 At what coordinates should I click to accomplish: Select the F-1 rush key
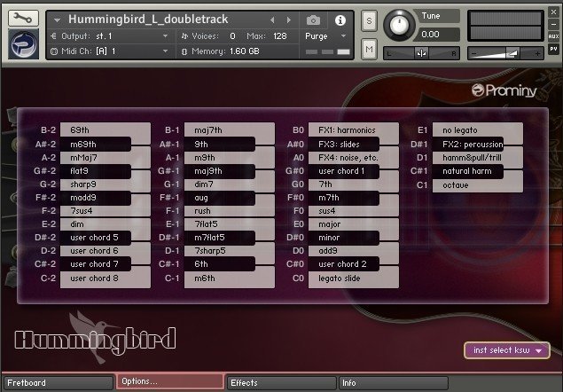(x=230, y=211)
